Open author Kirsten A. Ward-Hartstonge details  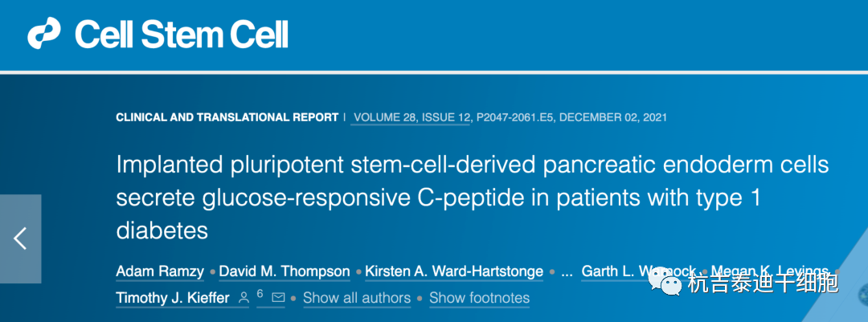(x=454, y=271)
